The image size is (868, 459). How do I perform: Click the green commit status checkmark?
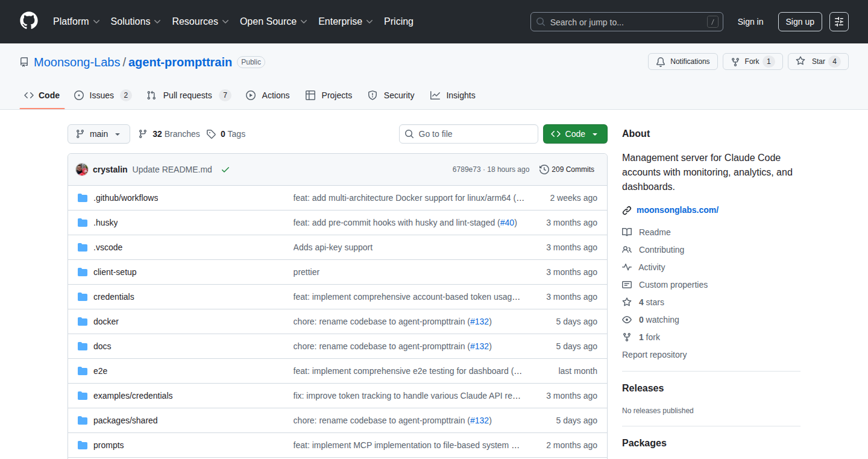tap(225, 169)
